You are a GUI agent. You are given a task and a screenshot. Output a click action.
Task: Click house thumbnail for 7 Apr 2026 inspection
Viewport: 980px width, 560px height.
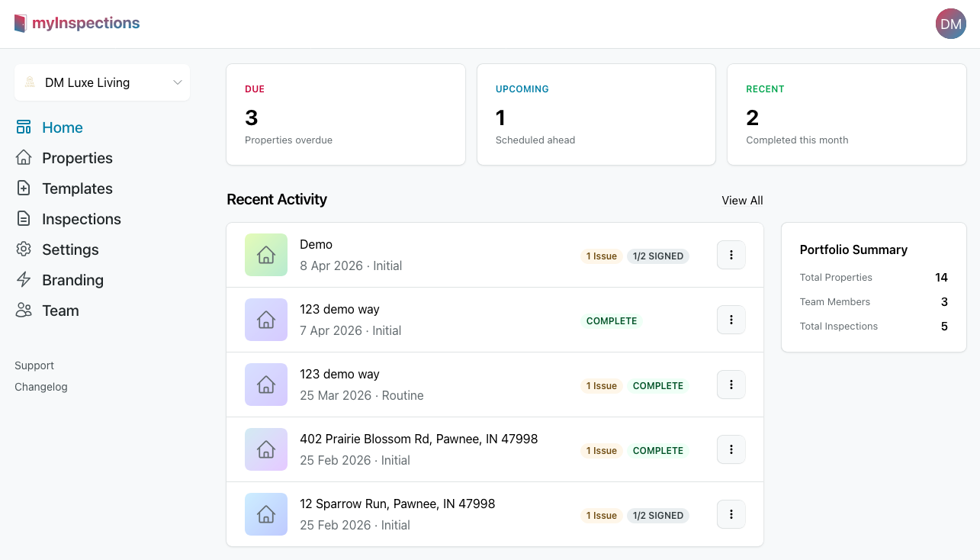click(266, 320)
